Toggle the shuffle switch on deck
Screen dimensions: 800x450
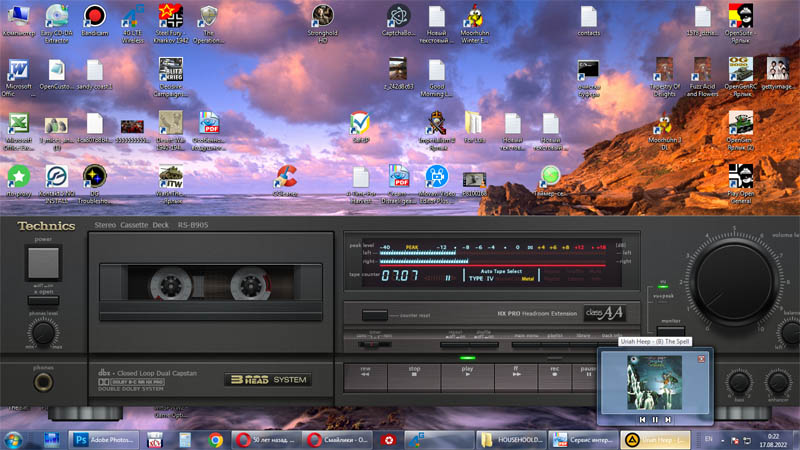(x=484, y=345)
